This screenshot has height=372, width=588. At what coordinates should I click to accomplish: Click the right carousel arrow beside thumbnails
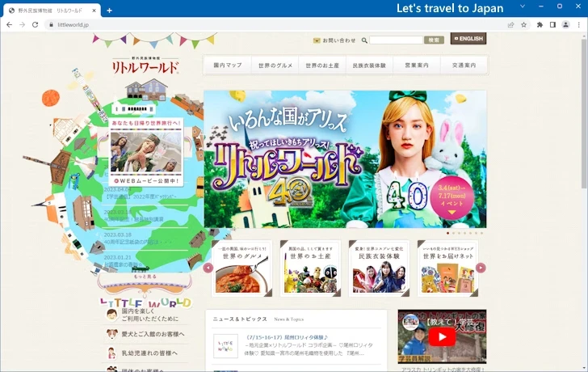click(481, 268)
